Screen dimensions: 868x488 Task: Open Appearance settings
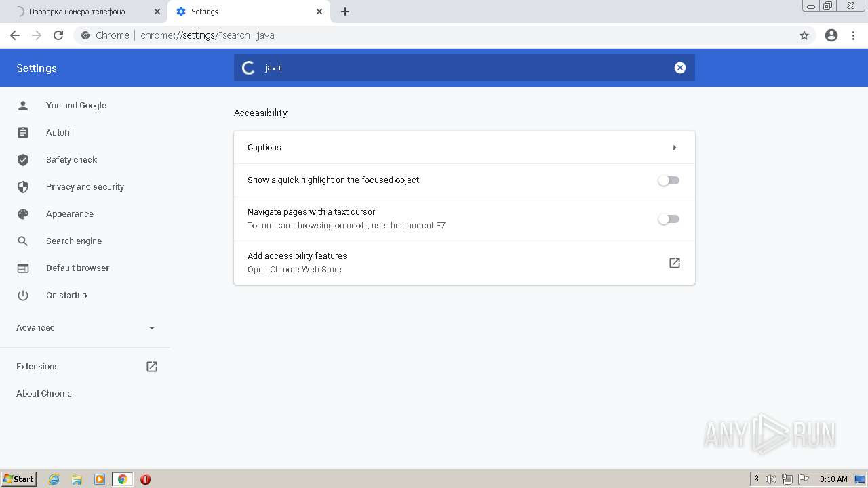(x=70, y=214)
